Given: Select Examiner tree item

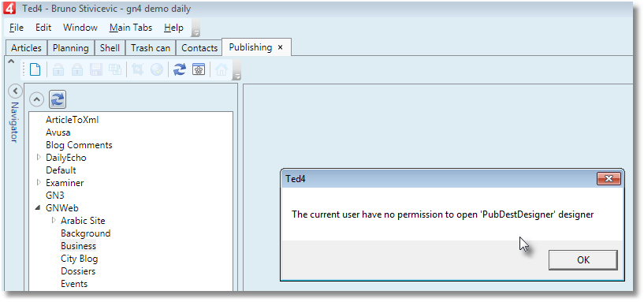Looking at the screenshot, I should pos(65,182).
